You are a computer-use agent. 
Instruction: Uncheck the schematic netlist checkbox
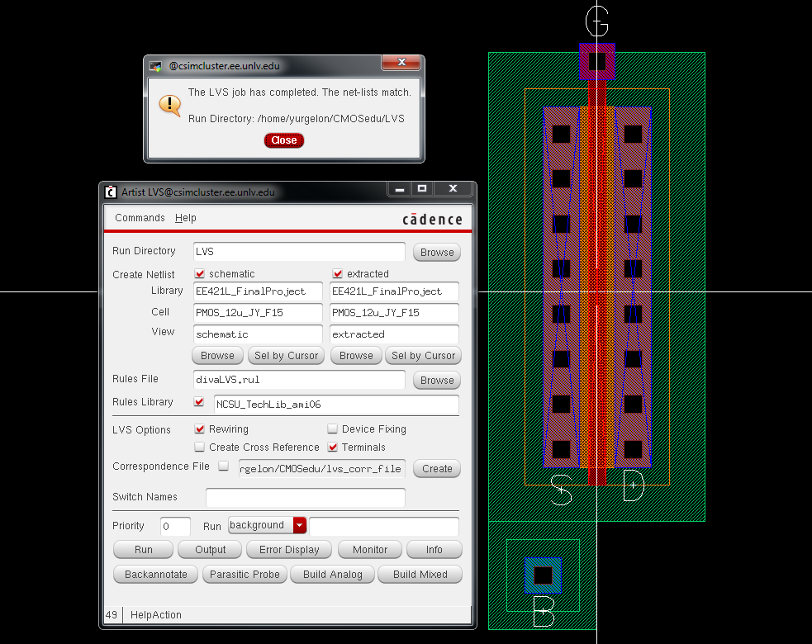199,273
